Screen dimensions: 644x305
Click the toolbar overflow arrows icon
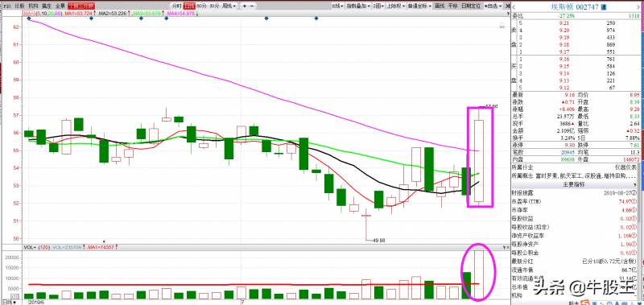[506, 6]
